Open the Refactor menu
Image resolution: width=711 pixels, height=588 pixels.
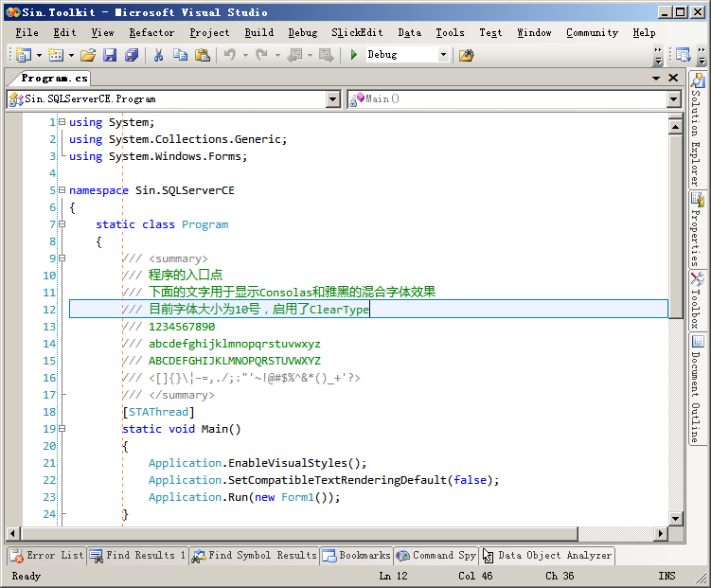[151, 32]
